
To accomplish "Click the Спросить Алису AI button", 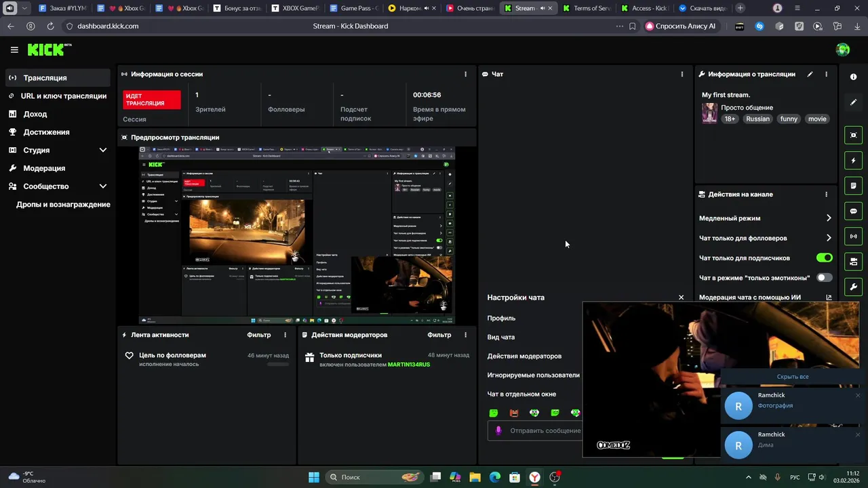I will pyautogui.click(x=681, y=26).
